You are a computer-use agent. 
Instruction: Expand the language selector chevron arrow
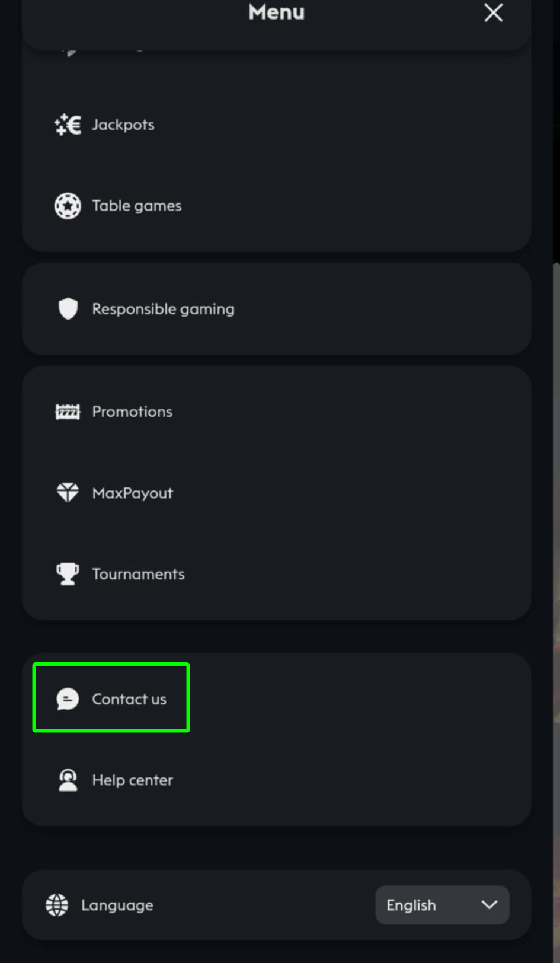tap(489, 905)
